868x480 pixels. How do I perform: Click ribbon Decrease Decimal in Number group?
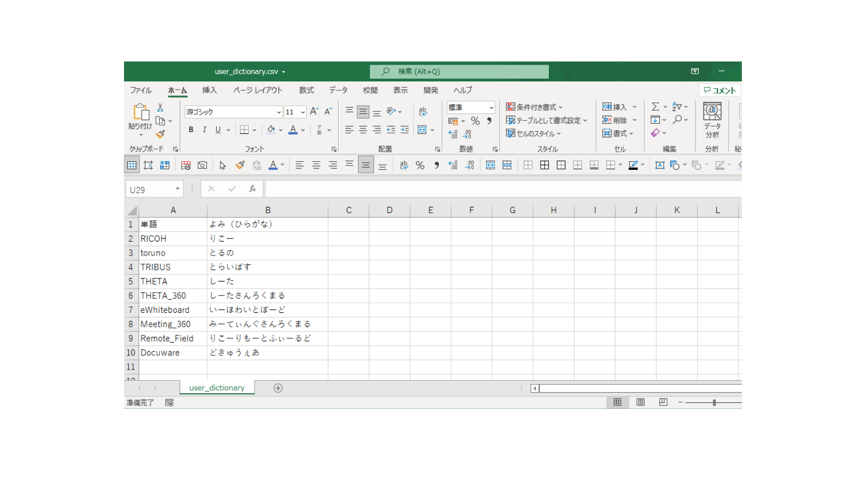point(467,134)
